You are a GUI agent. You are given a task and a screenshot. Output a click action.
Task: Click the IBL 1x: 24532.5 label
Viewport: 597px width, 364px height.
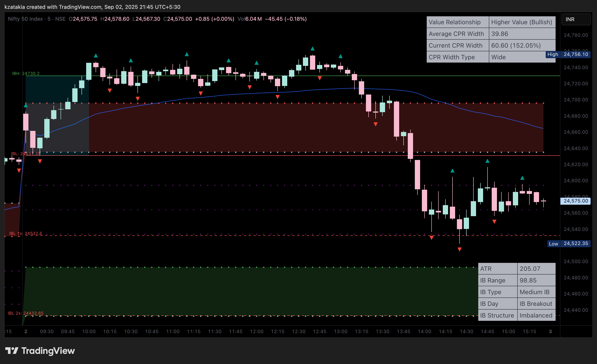tap(26, 233)
